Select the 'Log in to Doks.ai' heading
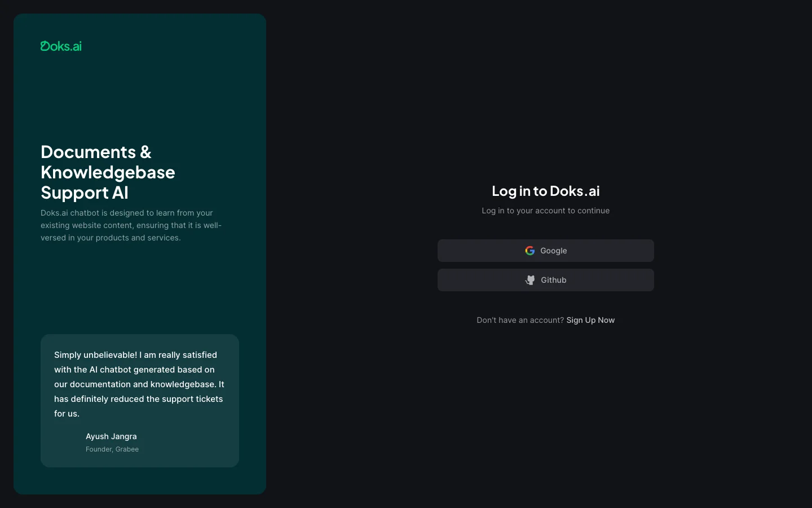 [x=546, y=191]
